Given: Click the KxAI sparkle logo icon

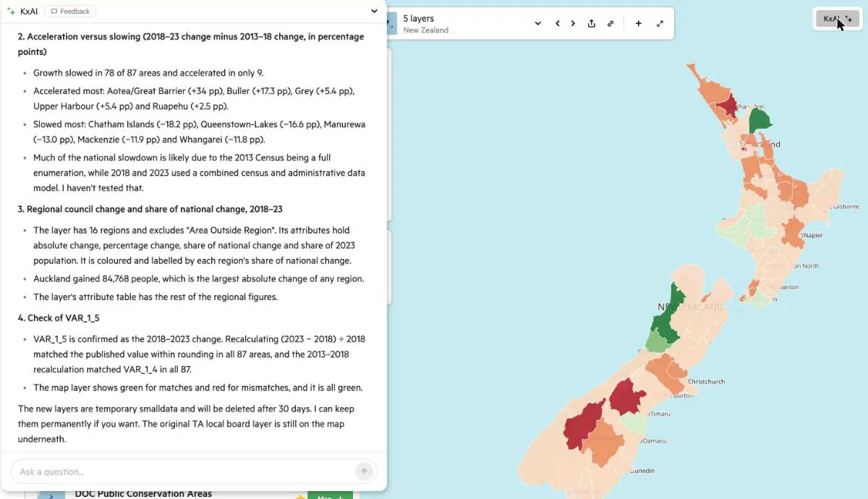Looking at the screenshot, I should point(11,12).
